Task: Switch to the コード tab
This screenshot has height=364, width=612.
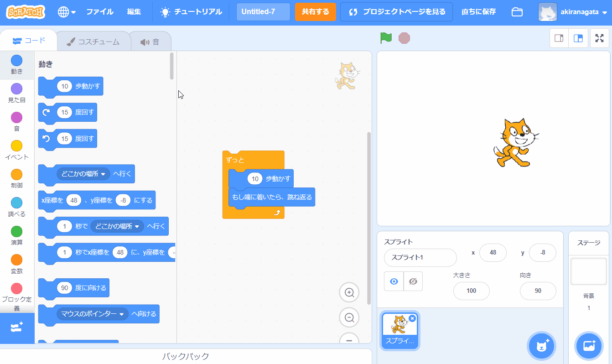Action: (29, 41)
